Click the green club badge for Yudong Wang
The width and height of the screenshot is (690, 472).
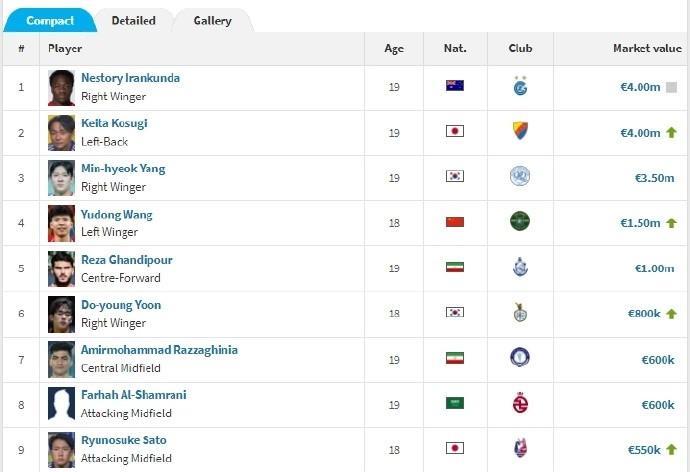point(520,221)
